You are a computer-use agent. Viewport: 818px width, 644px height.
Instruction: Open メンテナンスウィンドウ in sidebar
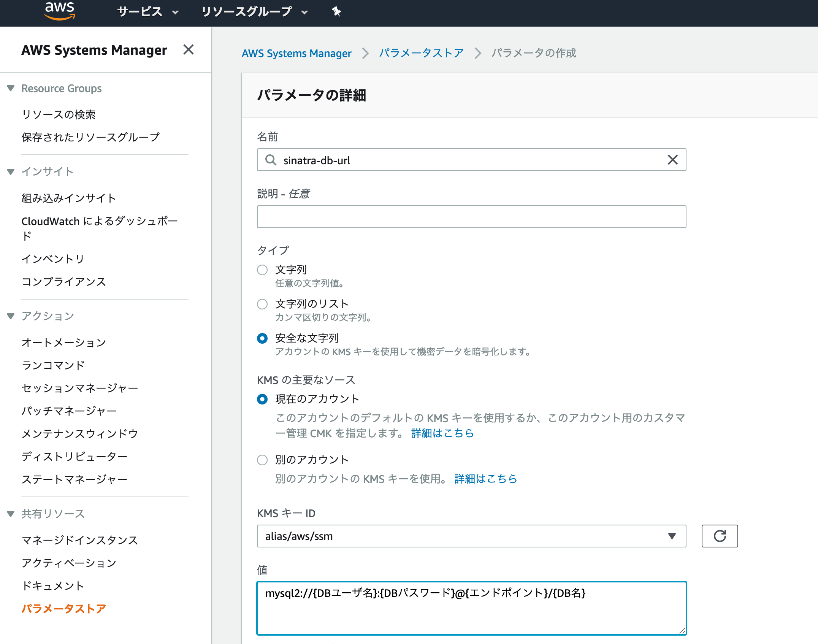pyautogui.click(x=79, y=434)
